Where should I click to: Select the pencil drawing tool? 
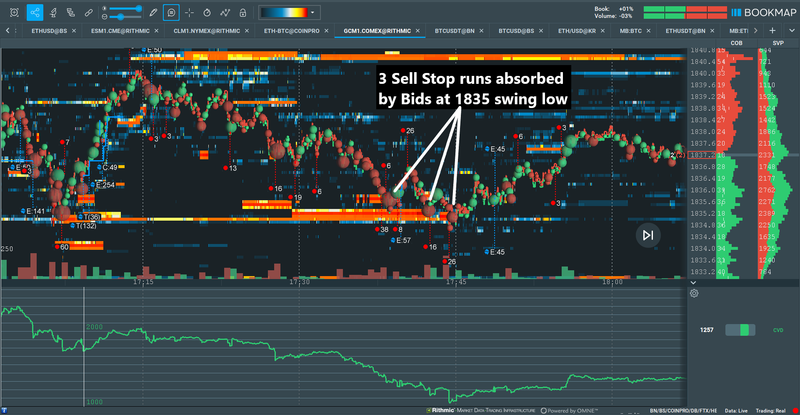click(153, 12)
